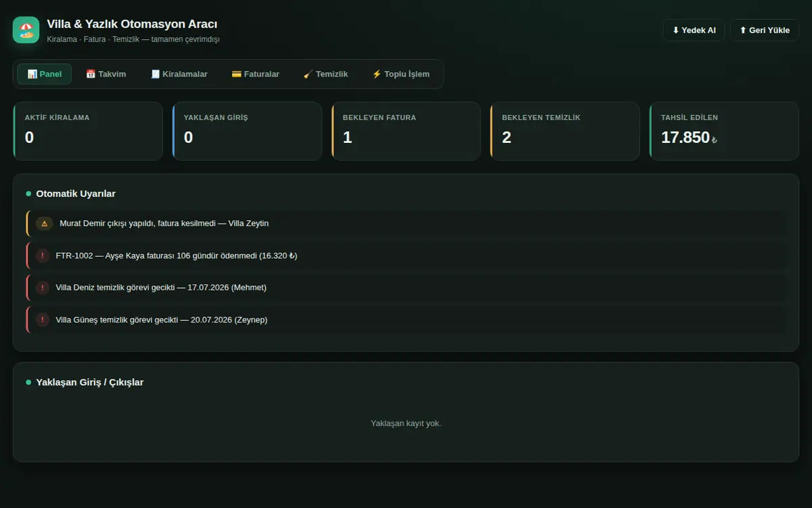
Task: Select the Temizlik tab
Action: point(325,74)
